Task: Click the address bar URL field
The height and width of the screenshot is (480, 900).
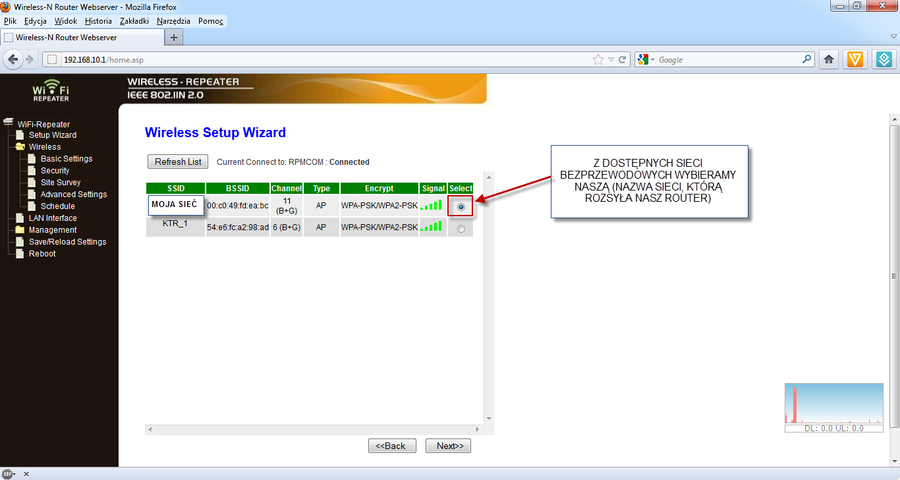Action: point(320,60)
